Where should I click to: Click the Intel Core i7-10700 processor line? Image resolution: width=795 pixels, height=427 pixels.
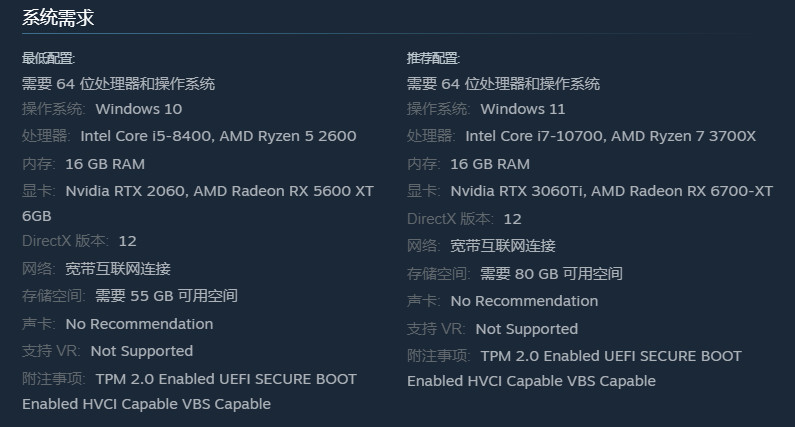tap(610, 136)
